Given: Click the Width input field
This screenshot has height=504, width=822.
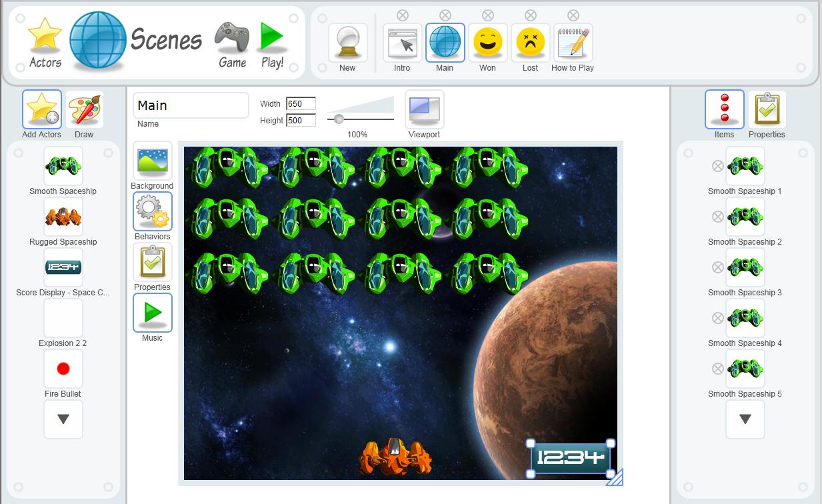Looking at the screenshot, I should (301, 103).
